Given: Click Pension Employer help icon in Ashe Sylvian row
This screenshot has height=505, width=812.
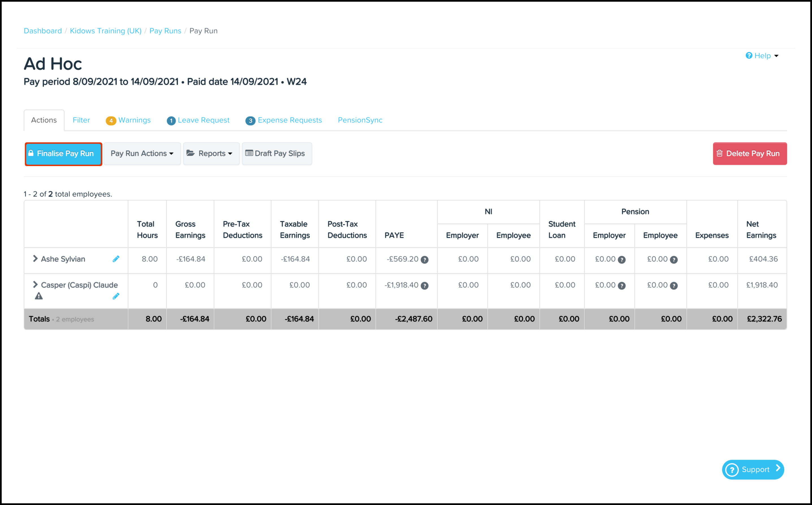Looking at the screenshot, I should pos(621,260).
